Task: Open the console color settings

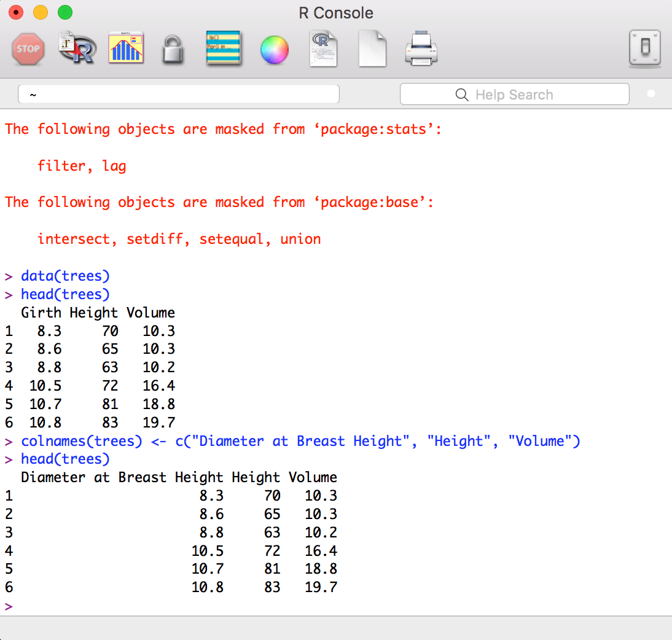Action: pos(274,49)
